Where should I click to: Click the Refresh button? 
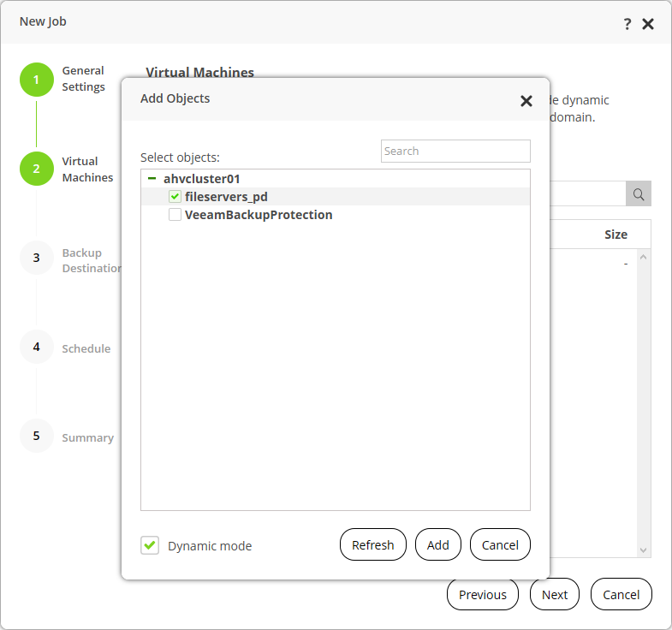pyautogui.click(x=373, y=544)
